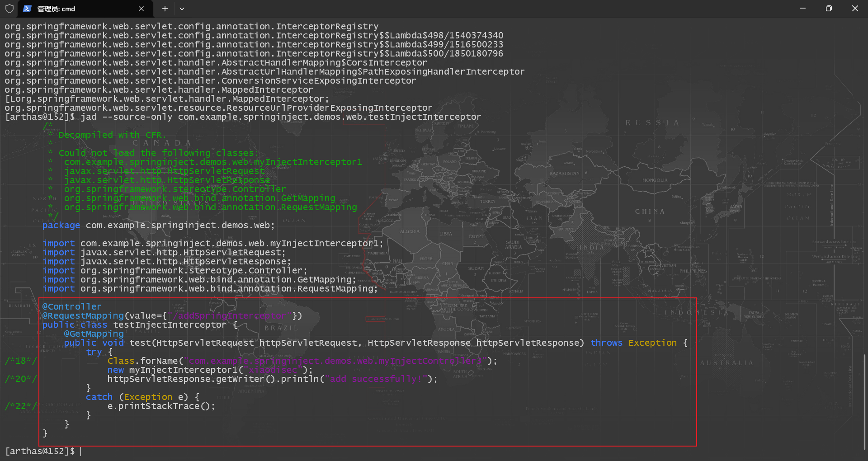Click 'catch (Exception e)' line
The height and width of the screenshot is (461, 868).
pyautogui.click(x=142, y=397)
